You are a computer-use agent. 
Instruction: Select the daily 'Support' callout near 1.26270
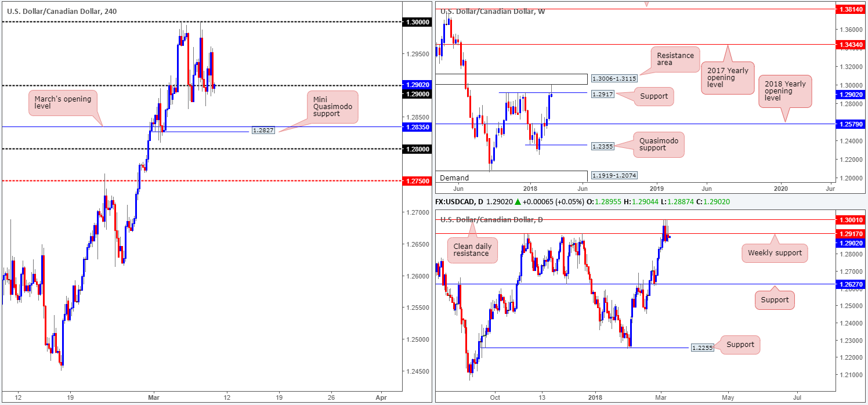click(x=775, y=299)
